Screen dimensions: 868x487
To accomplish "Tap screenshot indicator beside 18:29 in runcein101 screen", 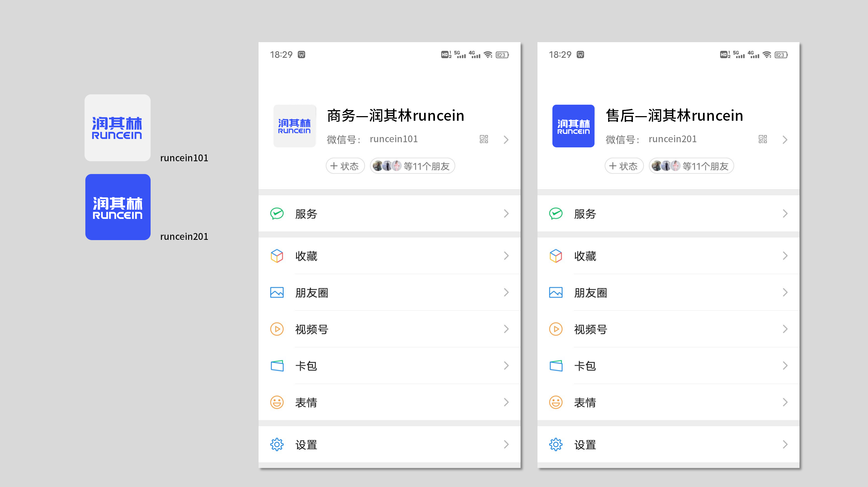I will 301,55.
